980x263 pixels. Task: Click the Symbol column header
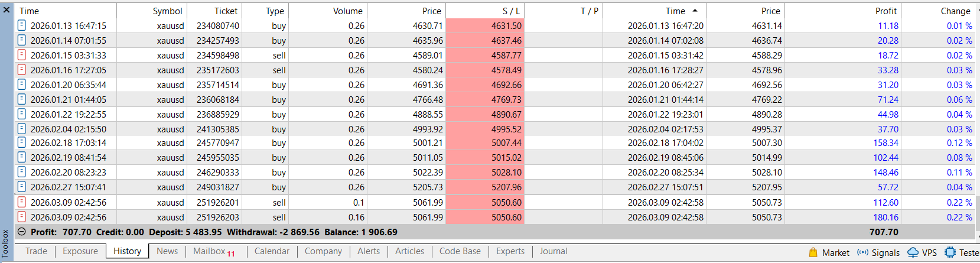(x=167, y=11)
